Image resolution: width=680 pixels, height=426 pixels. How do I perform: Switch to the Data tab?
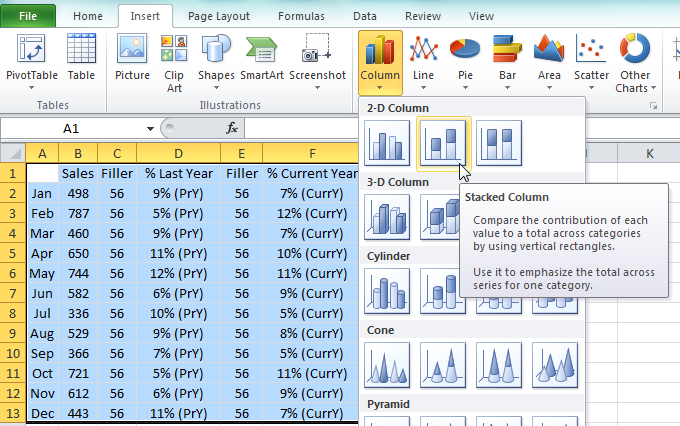365,16
